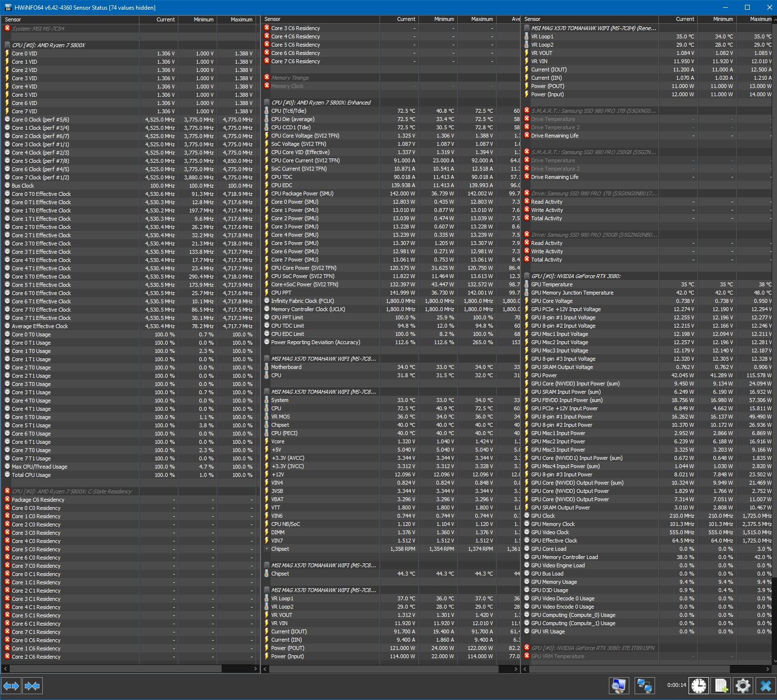Click the Current column header in right panel
The height and width of the screenshot is (700, 777).
point(678,19)
